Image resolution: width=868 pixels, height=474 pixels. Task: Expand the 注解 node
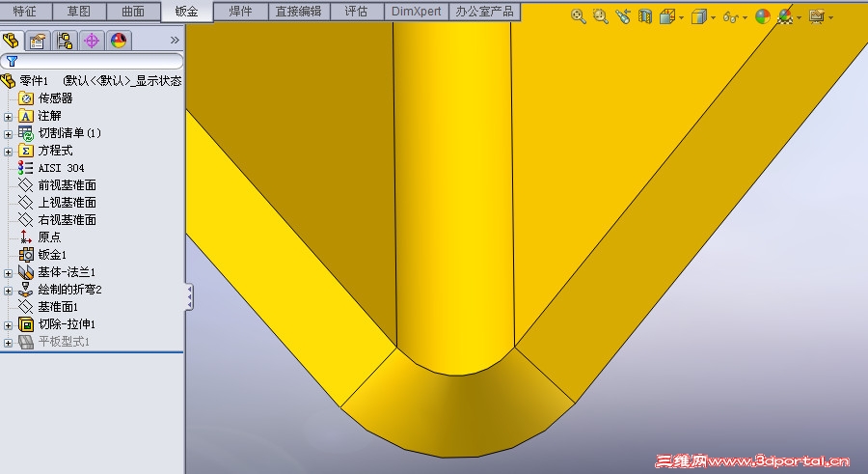[8, 117]
